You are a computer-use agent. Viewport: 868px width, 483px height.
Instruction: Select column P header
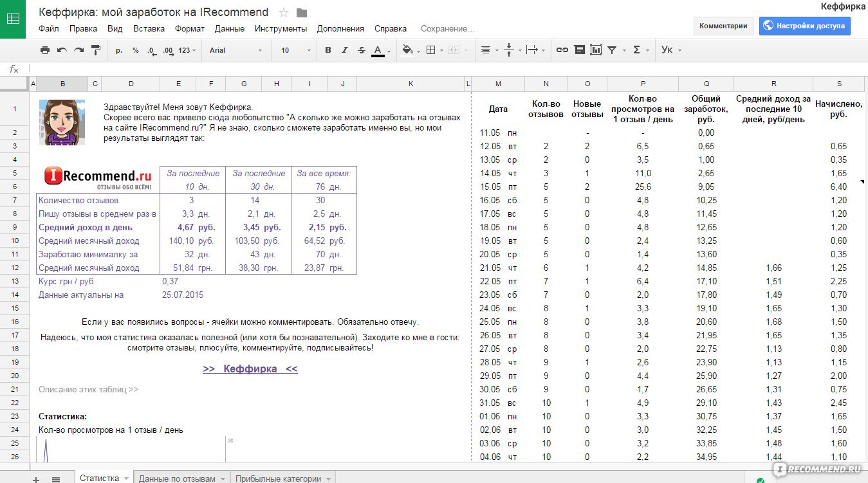[x=643, y=84]
